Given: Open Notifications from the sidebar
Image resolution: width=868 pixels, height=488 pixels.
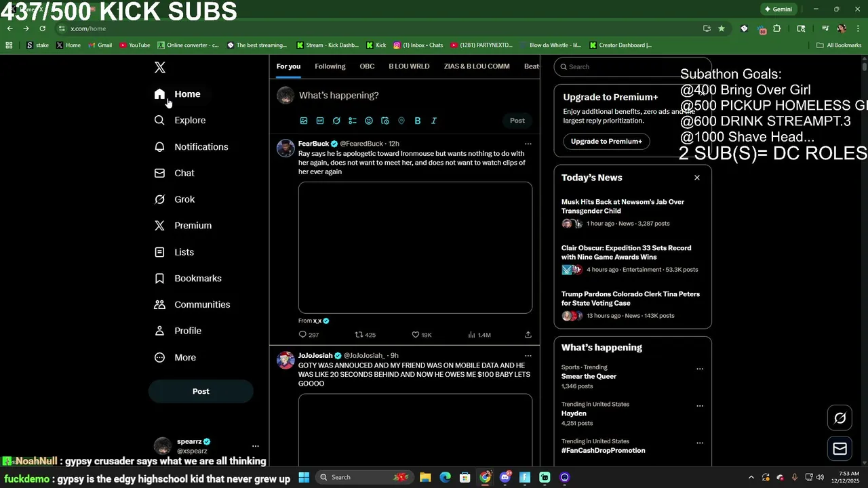Looking at the screenshot, I should click(191, 146).
